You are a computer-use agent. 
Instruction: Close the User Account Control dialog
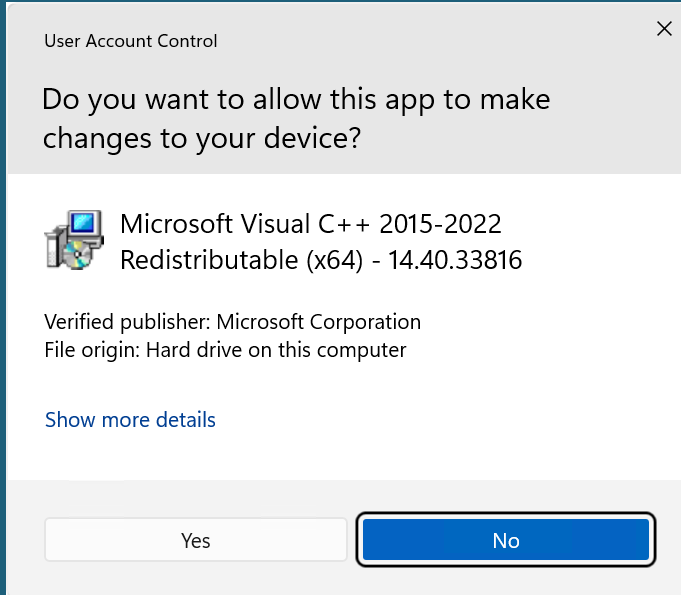pyautogui.click(x=664, y=29)
